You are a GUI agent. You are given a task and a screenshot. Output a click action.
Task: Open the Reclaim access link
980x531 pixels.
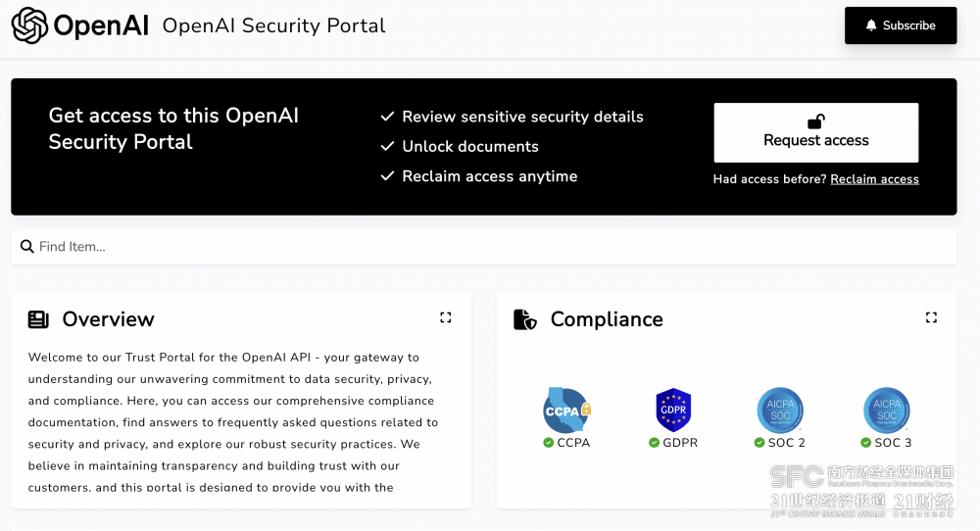pos(874,179)
